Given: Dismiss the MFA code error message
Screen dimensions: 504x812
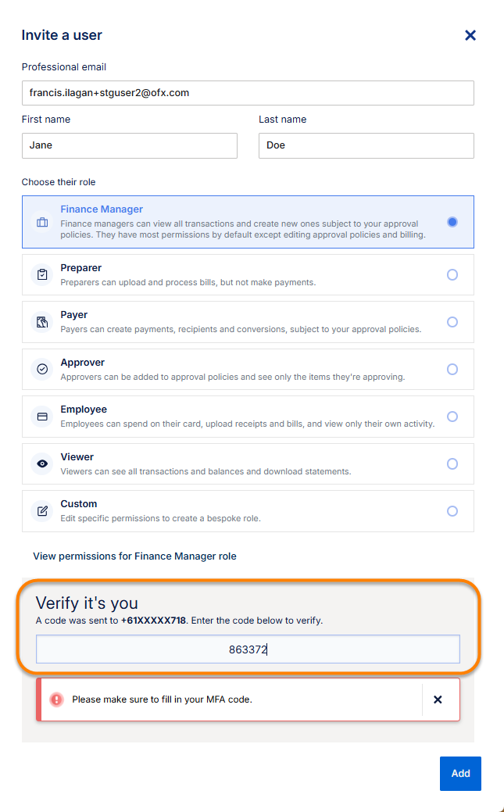Looking at the screenshot, I should click(x=438, y=699).
